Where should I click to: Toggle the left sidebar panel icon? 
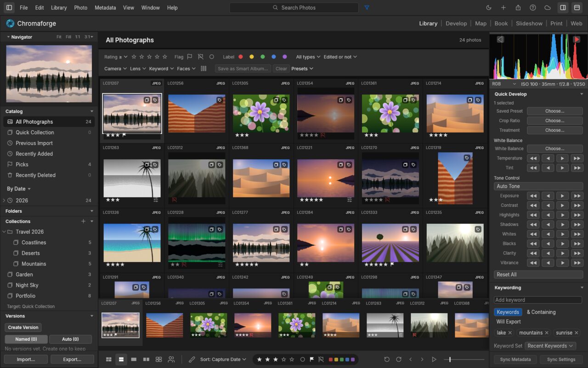coord(9,8)
